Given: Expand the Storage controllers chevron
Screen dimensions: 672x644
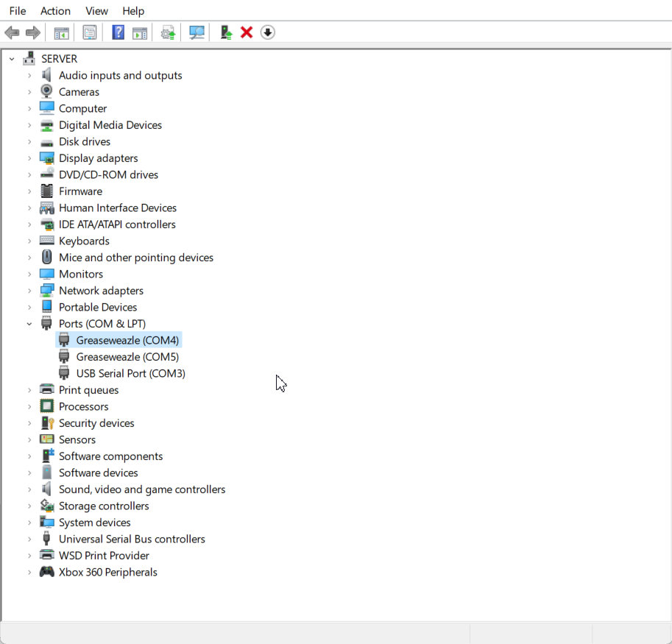Looking at the screenshot, I should 29,506.
